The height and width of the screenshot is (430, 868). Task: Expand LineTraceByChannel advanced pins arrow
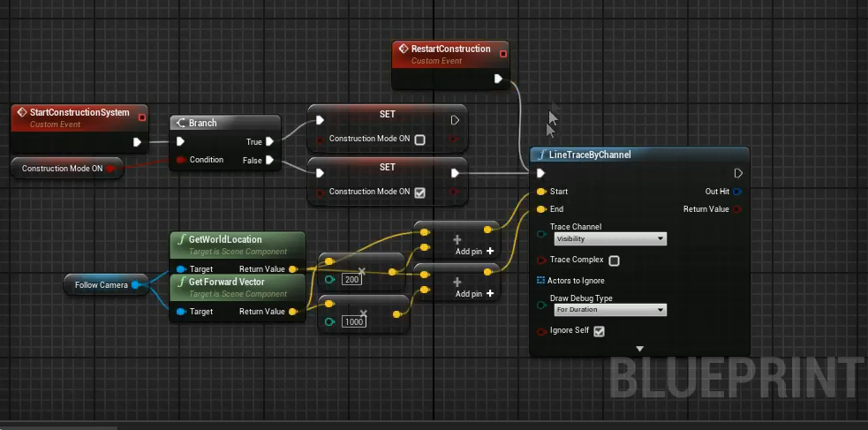point(639,350)
